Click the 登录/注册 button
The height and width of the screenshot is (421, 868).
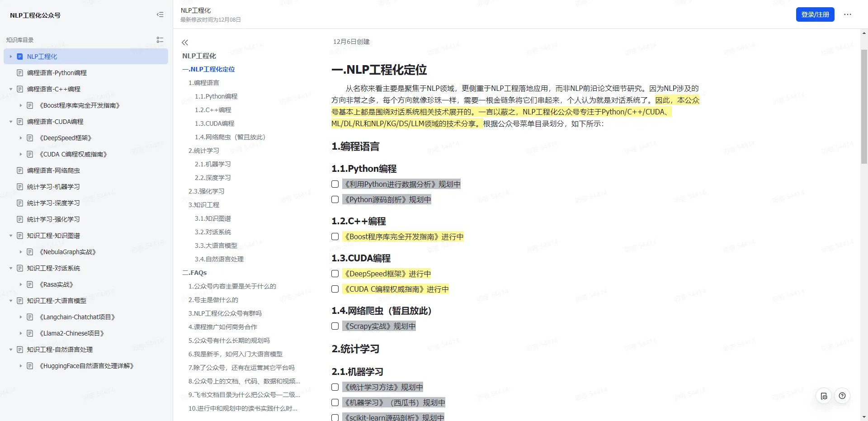815,14
